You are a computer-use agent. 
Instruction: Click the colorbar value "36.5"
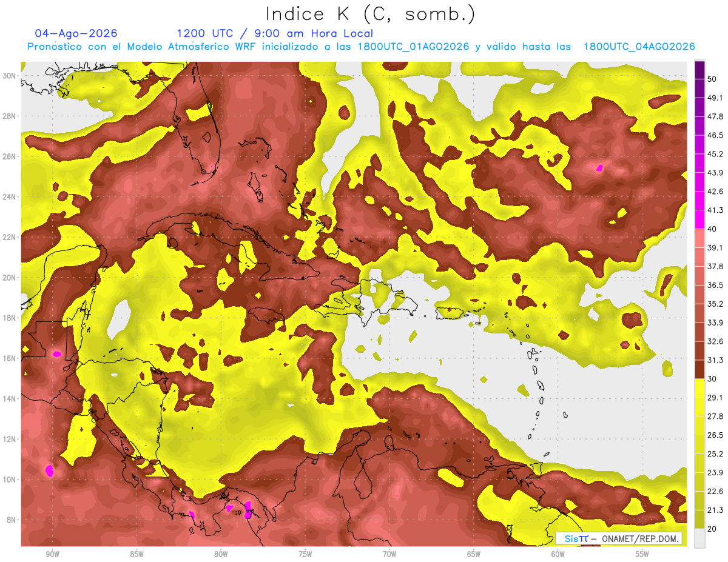pos(715,285)
